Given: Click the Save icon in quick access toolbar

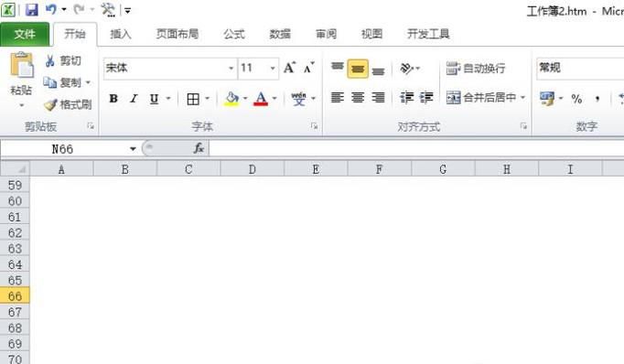Looking at the screenshot, I should pyautogui.click(x=31, y=9).
